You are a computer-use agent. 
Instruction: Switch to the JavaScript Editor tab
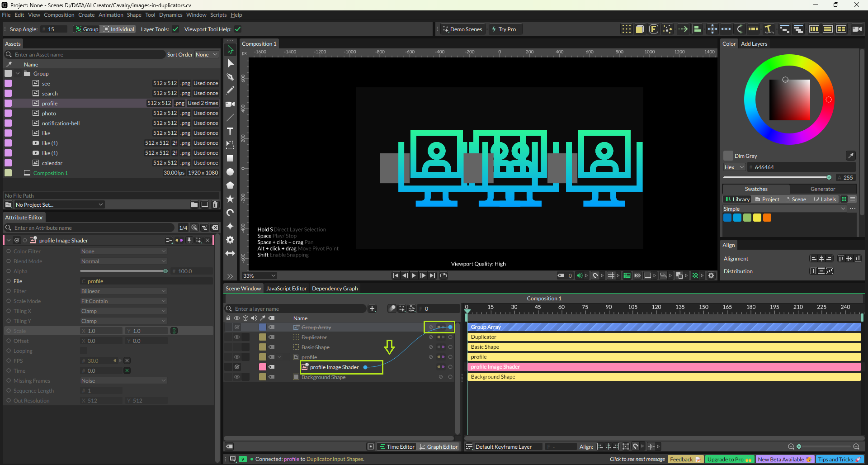coord(286,289)
